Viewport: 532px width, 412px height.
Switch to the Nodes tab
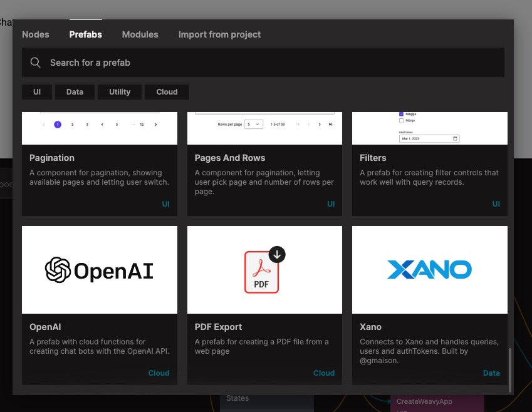35,34
